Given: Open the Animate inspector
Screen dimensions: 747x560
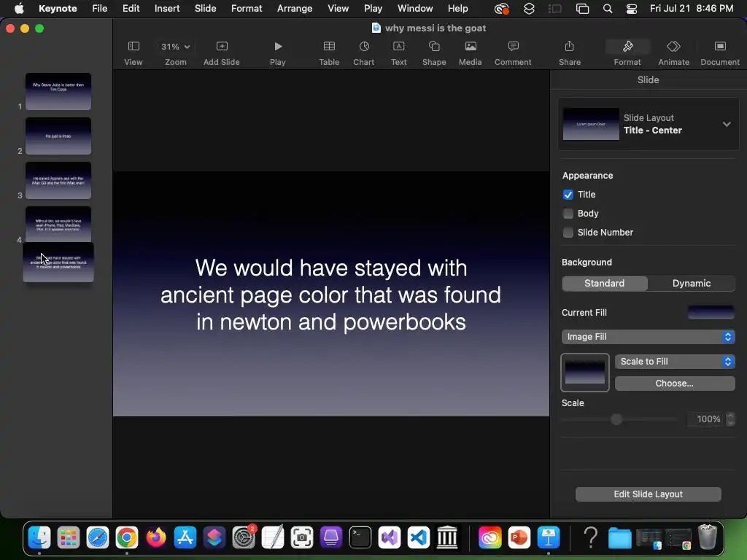Looking at the screenshot, I should pos(673,52).
